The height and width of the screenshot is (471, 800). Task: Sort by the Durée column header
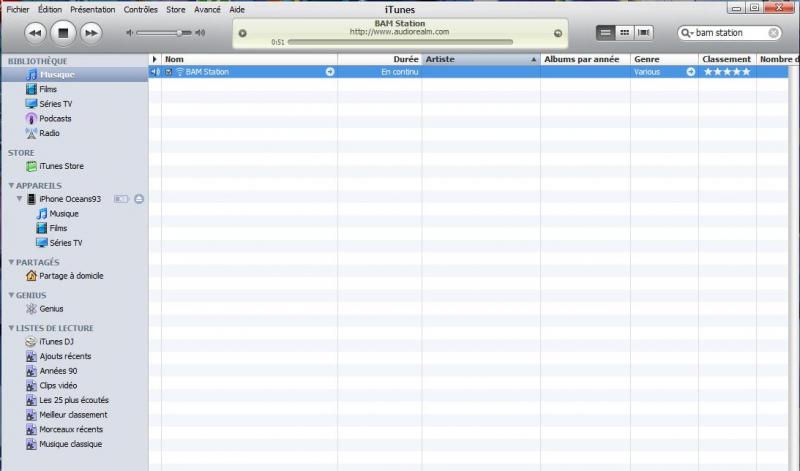click(x=380, y=59)
